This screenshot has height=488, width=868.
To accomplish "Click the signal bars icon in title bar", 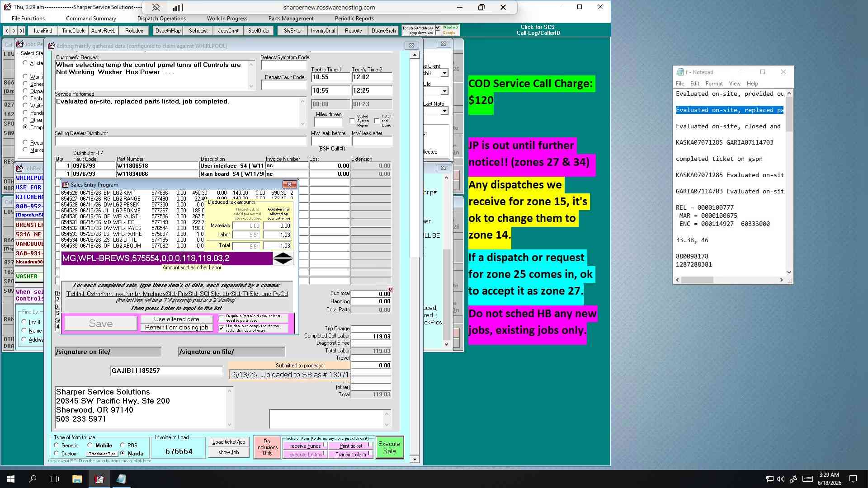I will 178,7.
